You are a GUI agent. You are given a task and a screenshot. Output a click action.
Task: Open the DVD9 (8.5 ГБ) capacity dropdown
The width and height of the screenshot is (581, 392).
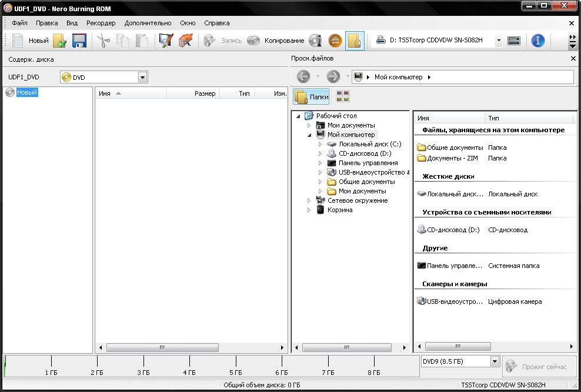tap(495, 361)
